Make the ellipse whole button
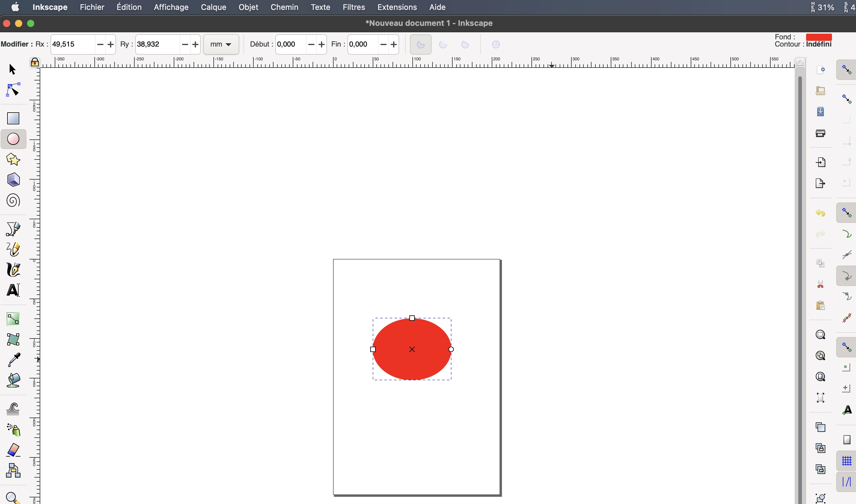The height and width of the screenshot is (504, 856). (495, 44)
